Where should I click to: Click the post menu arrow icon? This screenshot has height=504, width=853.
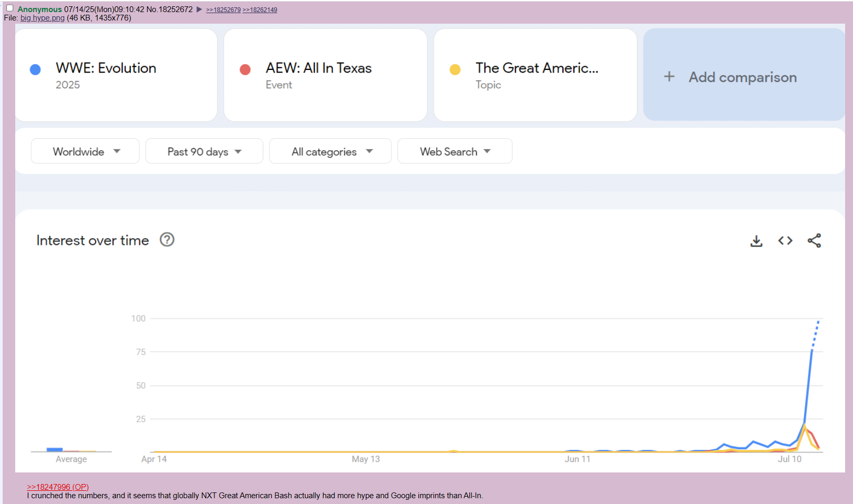[x=199, y=9]
